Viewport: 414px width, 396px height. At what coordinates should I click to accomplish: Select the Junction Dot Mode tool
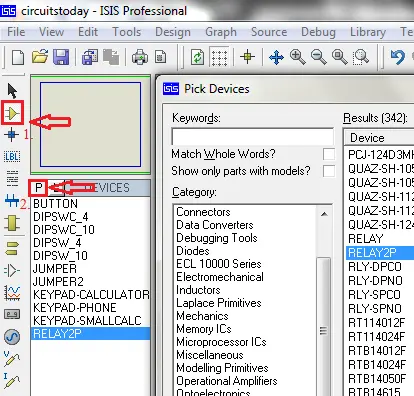[x=11, y=135]
